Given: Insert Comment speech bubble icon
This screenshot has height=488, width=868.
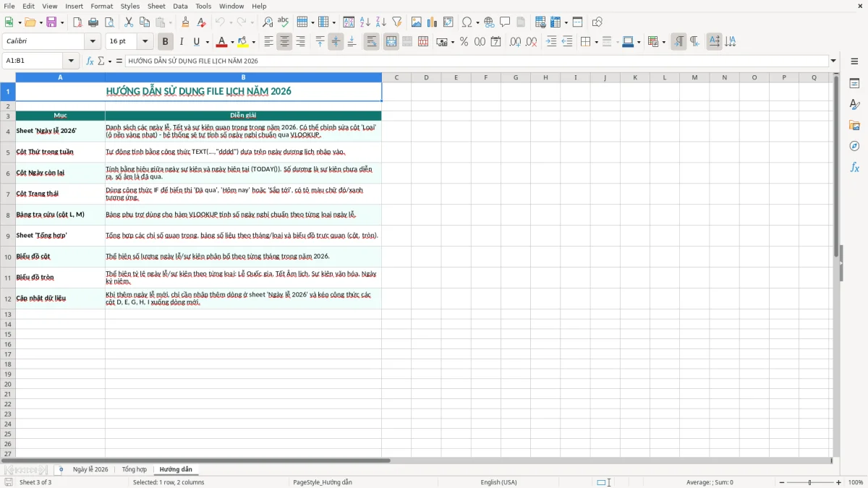Looking at the screenshot, I should pos(505,22).
